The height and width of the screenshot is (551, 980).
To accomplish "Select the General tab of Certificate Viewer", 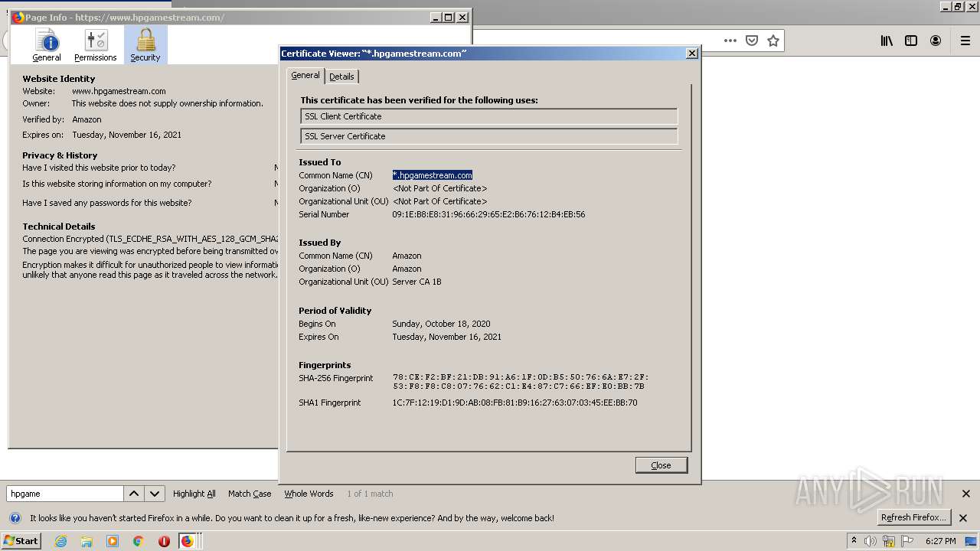I will pyautogui.click(x=305, y=75).
